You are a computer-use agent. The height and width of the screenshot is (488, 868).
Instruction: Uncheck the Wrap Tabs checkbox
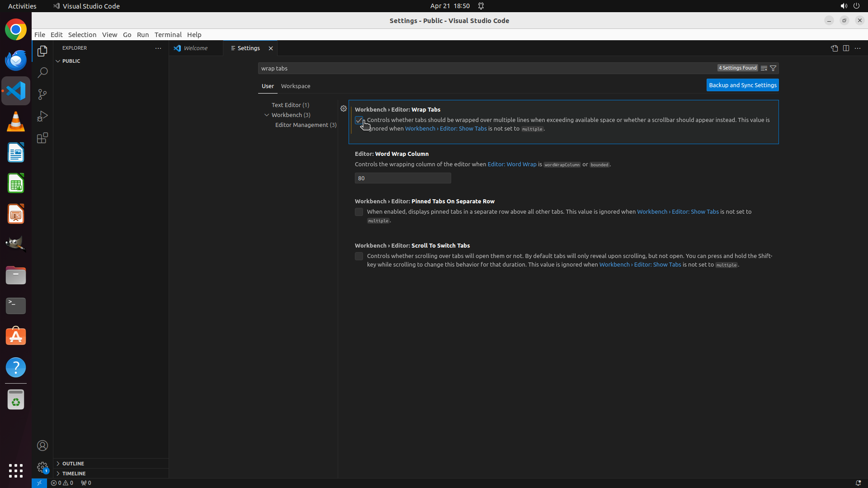pyautogui.click(x=359, y=120)
